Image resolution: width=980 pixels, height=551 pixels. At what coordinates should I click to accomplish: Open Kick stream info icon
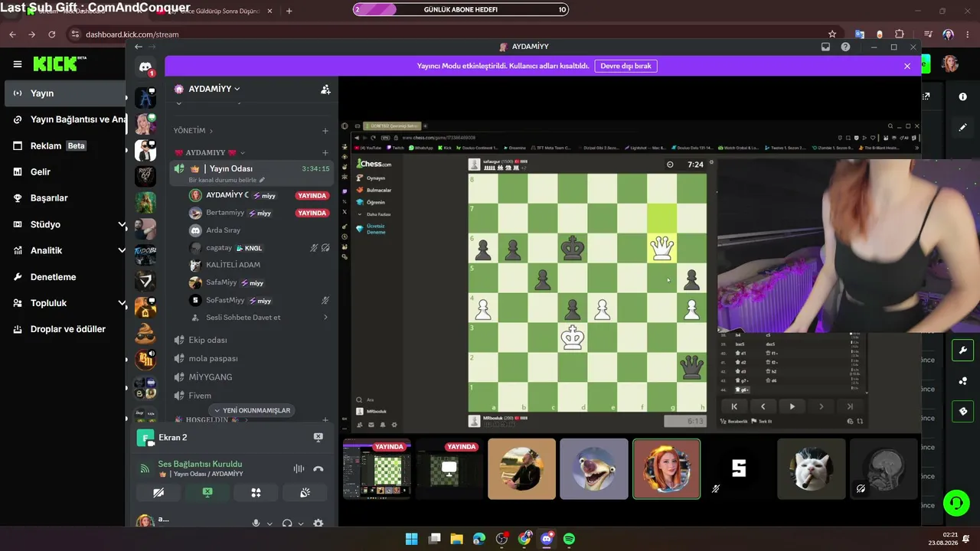point(963,97)
